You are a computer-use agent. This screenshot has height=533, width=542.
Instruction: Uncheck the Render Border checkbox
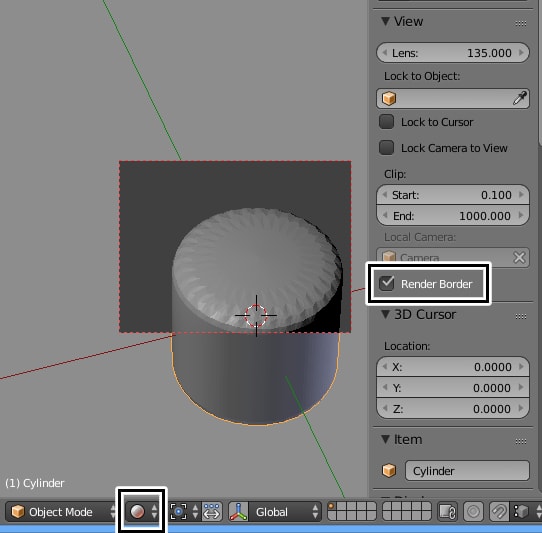click(386, 284)
